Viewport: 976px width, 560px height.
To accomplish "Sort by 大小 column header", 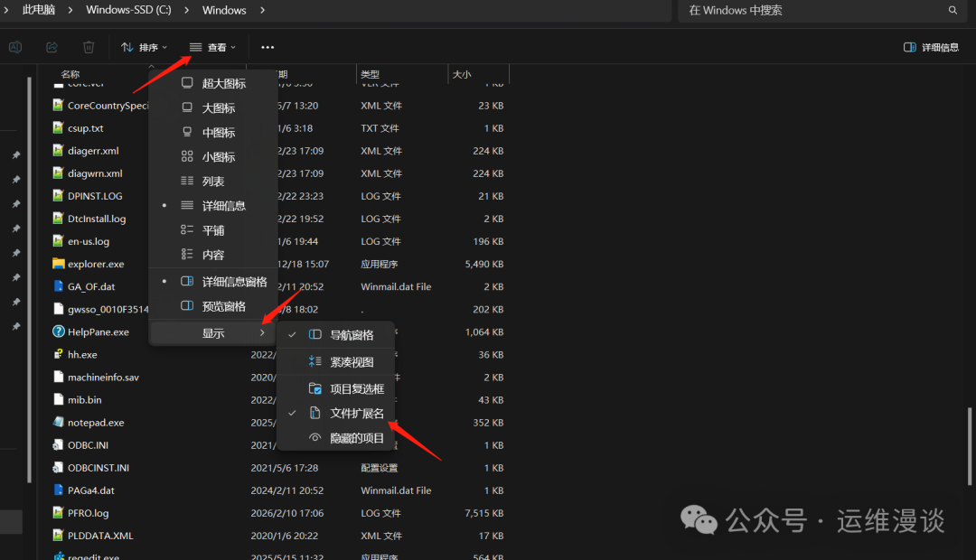I will pyautogui.click(x=462, y=74).
